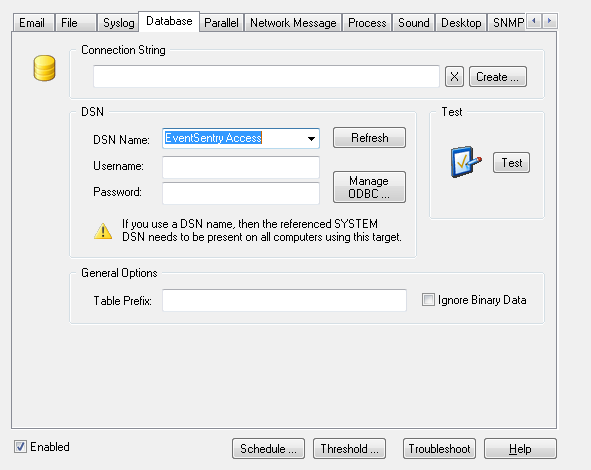Click the Create connection string button
This screenshot has height=470, width=591.
tap(498, 77)
